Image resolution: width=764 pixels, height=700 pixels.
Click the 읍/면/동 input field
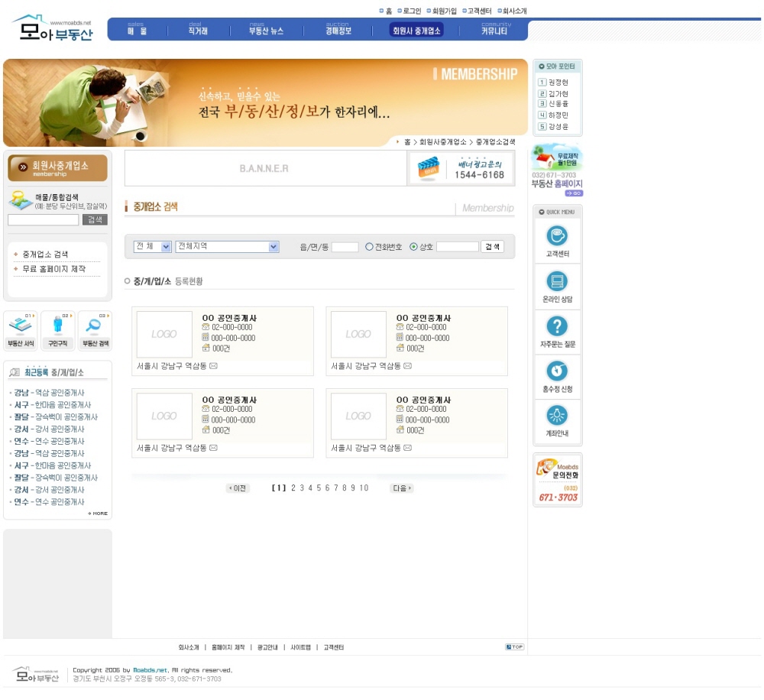tap(345, 248)
